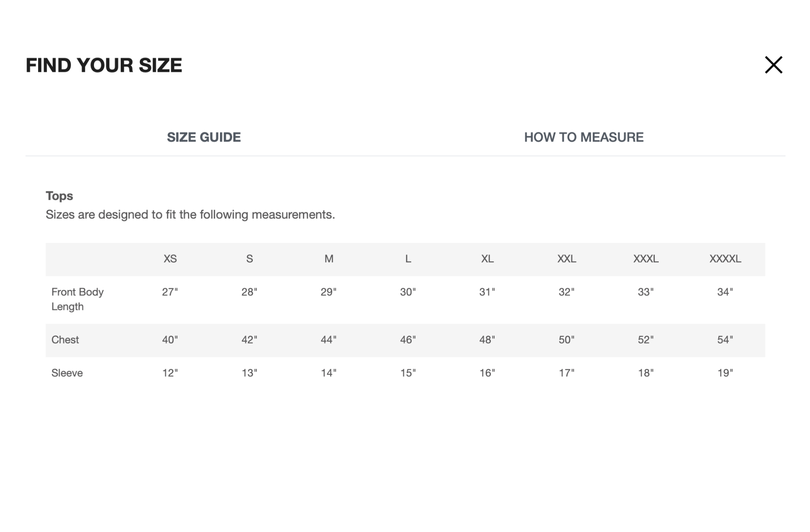Viewport: 810px width, 532px height.
Task: Select the Front Body Length row label
Action: 78,299
